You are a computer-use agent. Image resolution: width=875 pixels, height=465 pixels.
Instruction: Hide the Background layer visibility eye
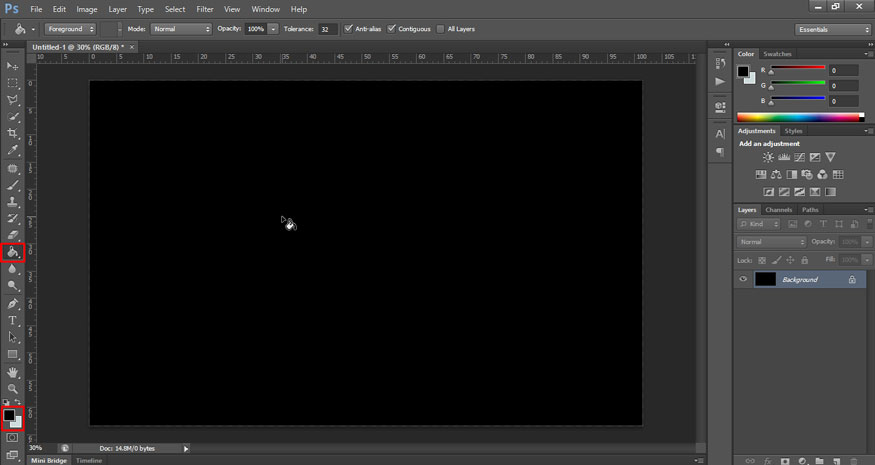[x=743, y=280]
